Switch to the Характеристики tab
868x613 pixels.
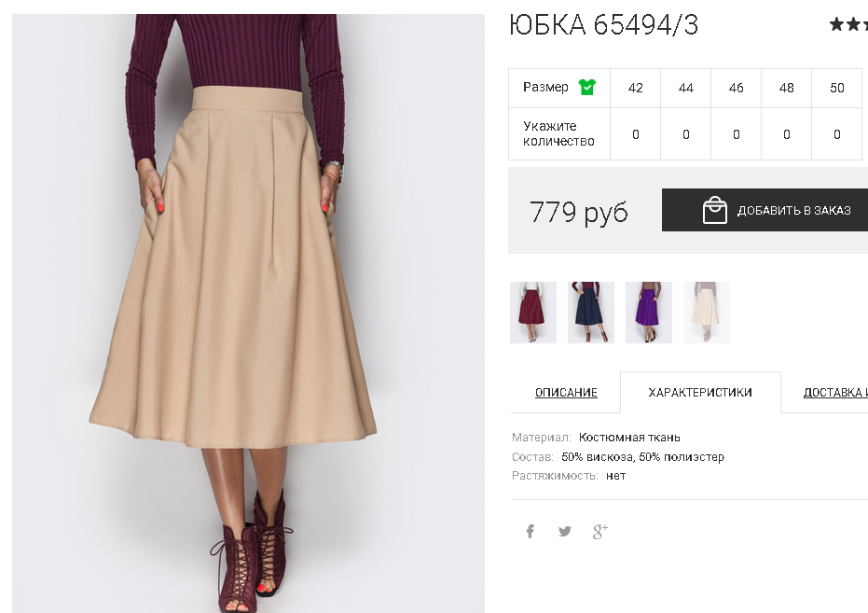700,393
